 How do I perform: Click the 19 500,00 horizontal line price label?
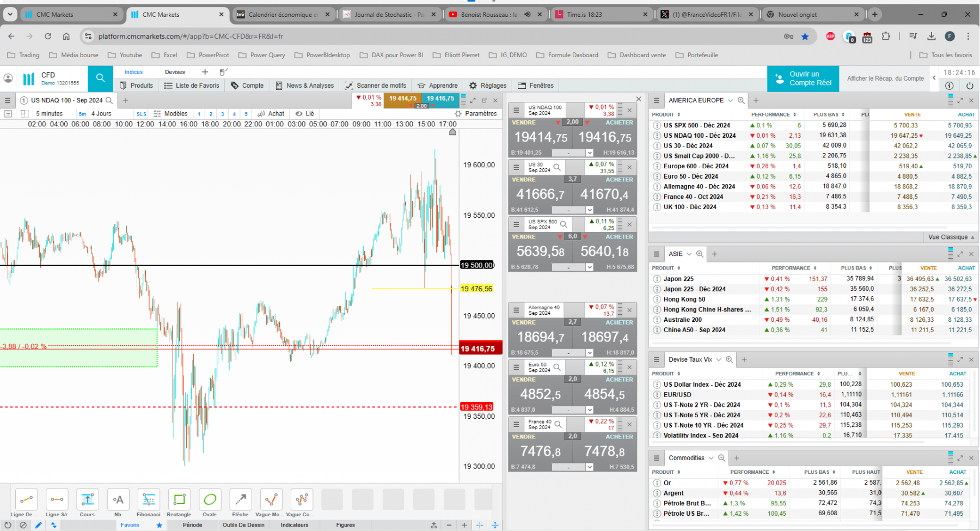477,265
